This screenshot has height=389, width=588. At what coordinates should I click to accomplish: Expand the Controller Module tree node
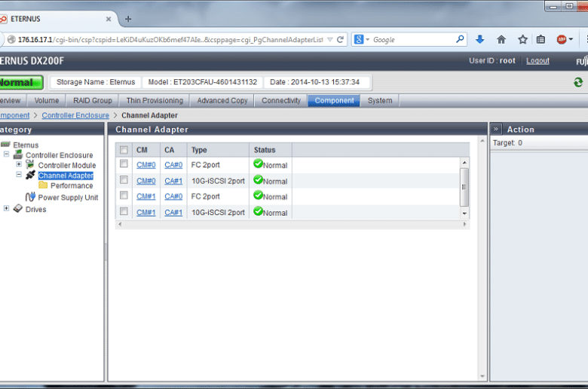click(19, 164)
